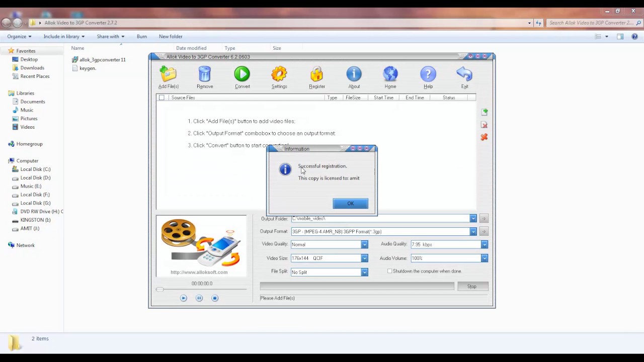Click the Explorer address bar path
Image resolution: width=644 pixels, height=362 pixels.
80,23
